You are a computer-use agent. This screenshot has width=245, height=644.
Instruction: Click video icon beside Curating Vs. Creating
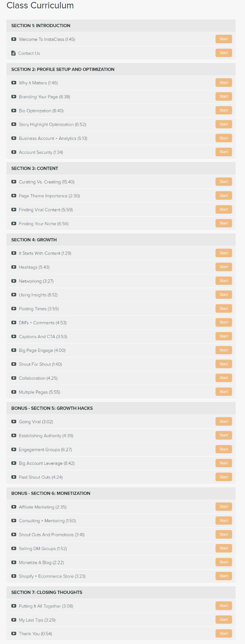[x=14, y=182]
